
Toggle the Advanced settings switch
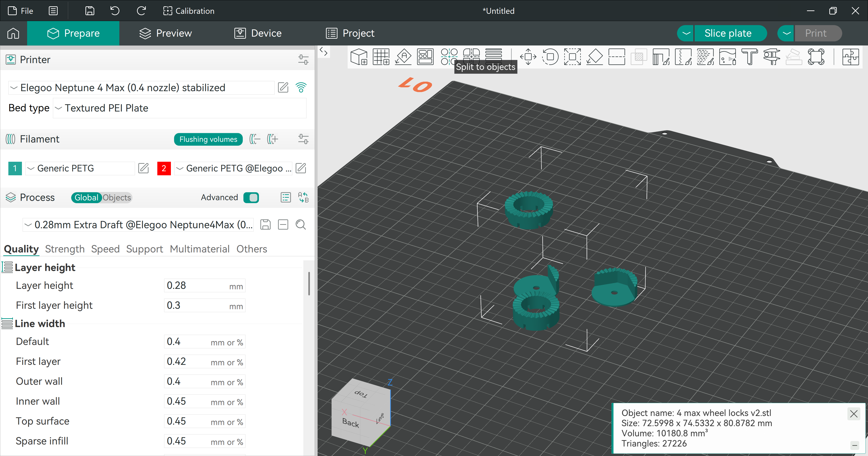(251, 197)
